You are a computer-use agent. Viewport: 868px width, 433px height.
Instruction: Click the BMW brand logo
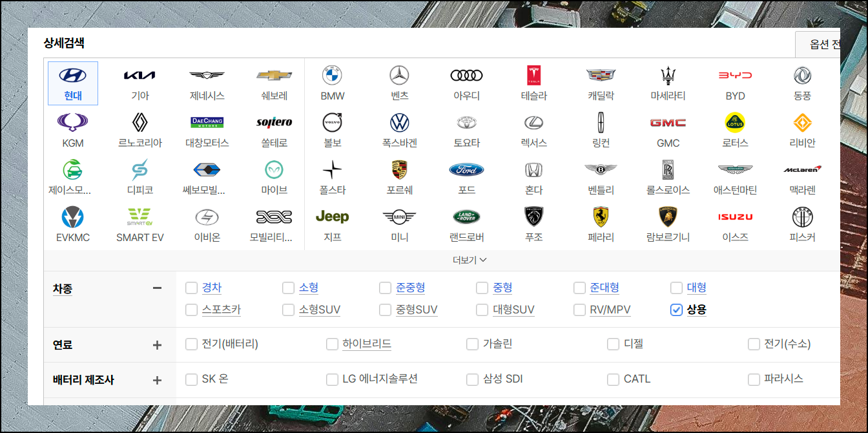click(x=332, y=76)
